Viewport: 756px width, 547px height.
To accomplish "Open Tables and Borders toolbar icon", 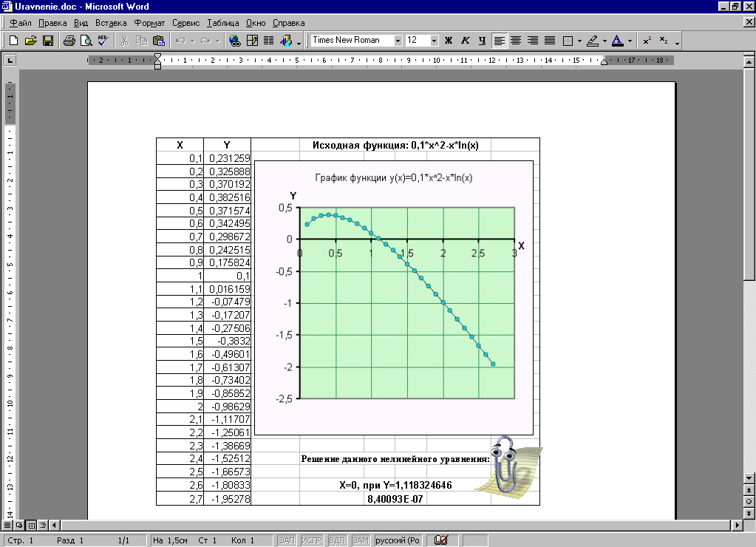I will point(252,41).
